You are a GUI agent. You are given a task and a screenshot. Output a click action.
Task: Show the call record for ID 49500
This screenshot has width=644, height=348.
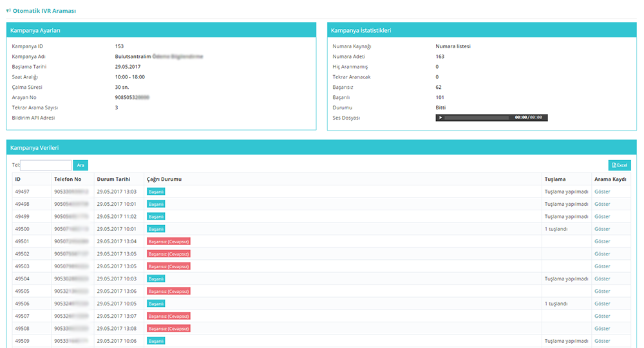[602, 229]
